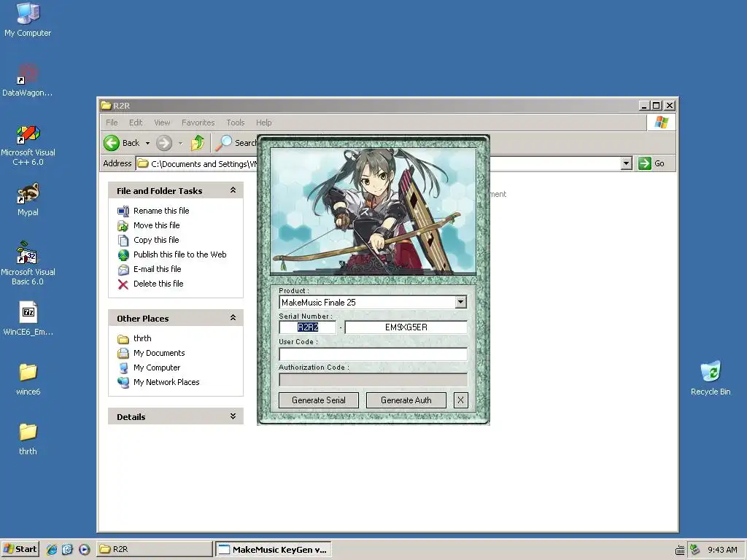Collapse the Other Places panel

(233, 318)
